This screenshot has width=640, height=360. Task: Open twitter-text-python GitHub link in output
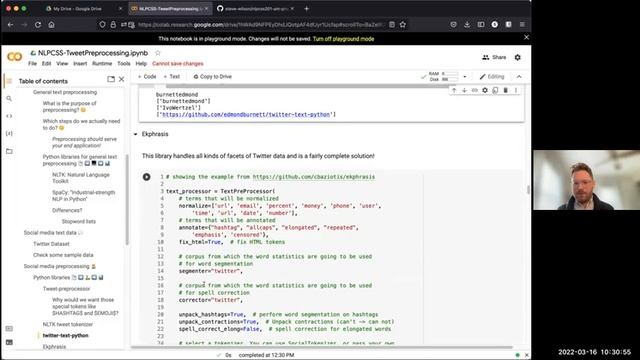(x=246, y=115)
